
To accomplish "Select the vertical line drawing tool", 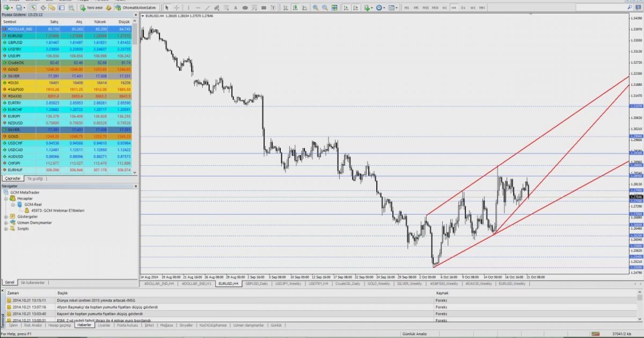I will (x=189, y=8).
